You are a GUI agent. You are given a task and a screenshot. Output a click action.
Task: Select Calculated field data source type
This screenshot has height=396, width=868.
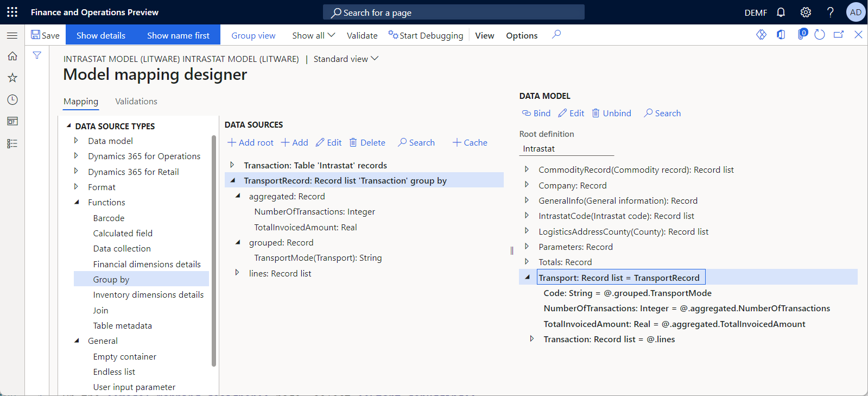(123, 233)
